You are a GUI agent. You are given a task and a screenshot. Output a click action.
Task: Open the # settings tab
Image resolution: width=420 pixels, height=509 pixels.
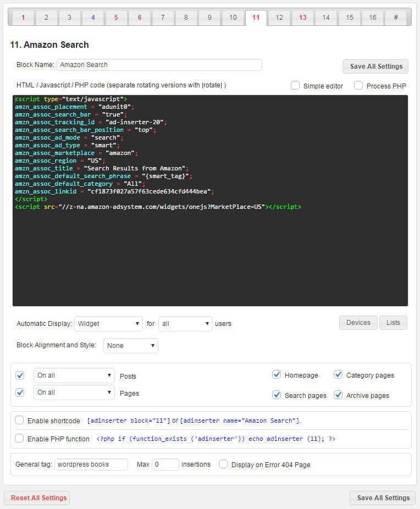[396, 18]
